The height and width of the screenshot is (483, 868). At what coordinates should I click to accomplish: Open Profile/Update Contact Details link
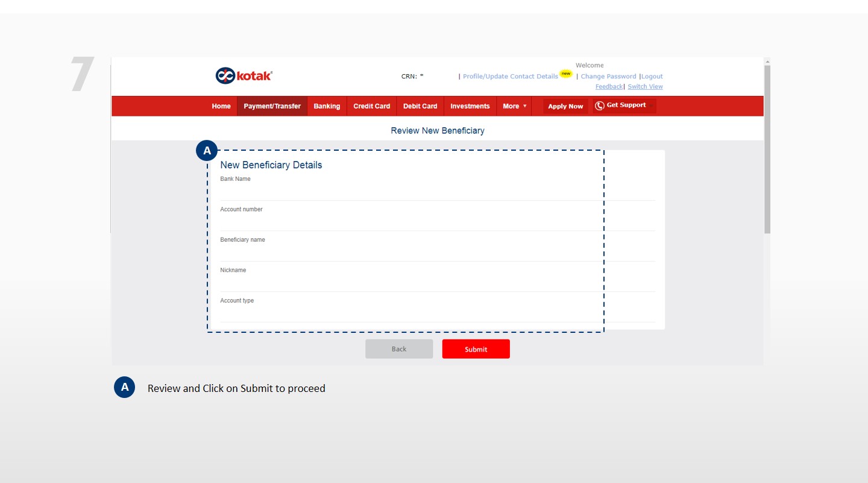(x=511, y=77)
